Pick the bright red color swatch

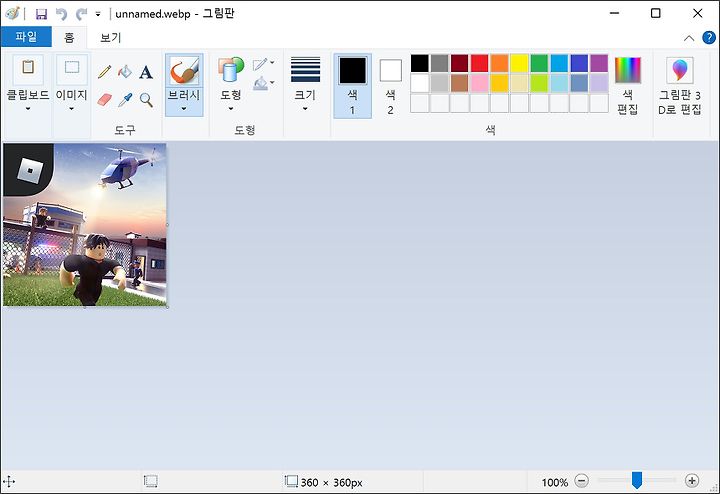tap(479, 63)
